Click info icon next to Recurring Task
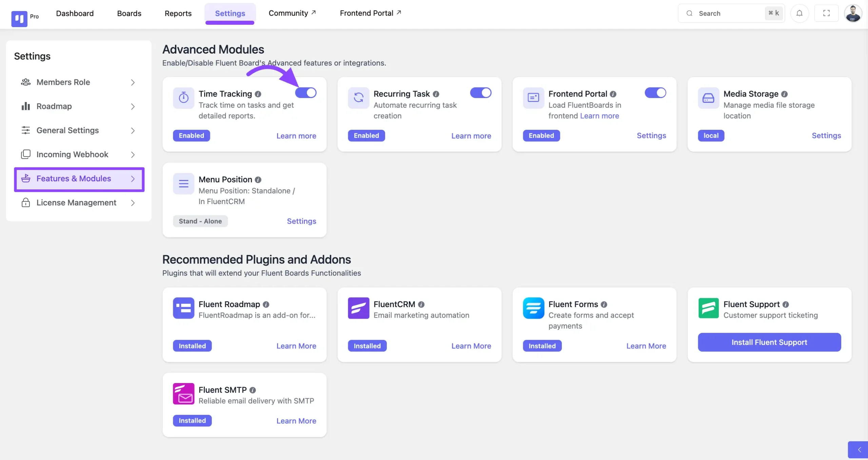Viewport: 868px width, 460px height. (x=436, y=94)
